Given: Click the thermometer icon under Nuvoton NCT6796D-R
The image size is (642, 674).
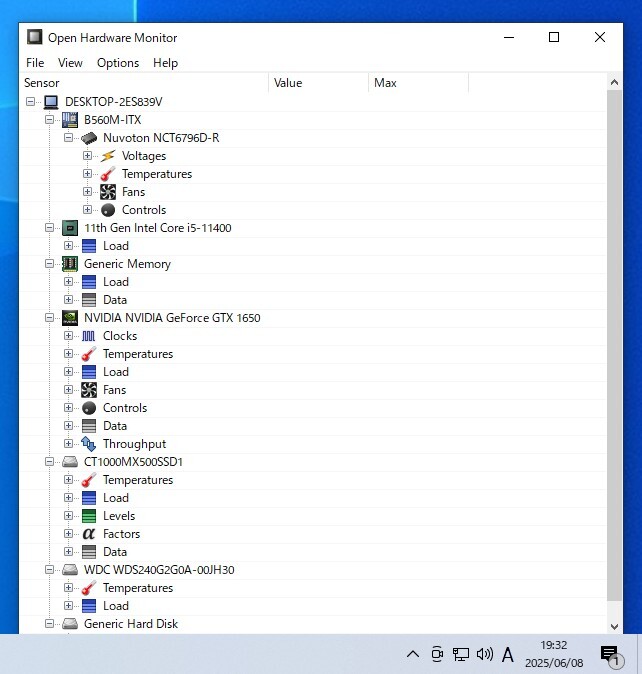Looking at the screenshot, I should tap(108, 174).
